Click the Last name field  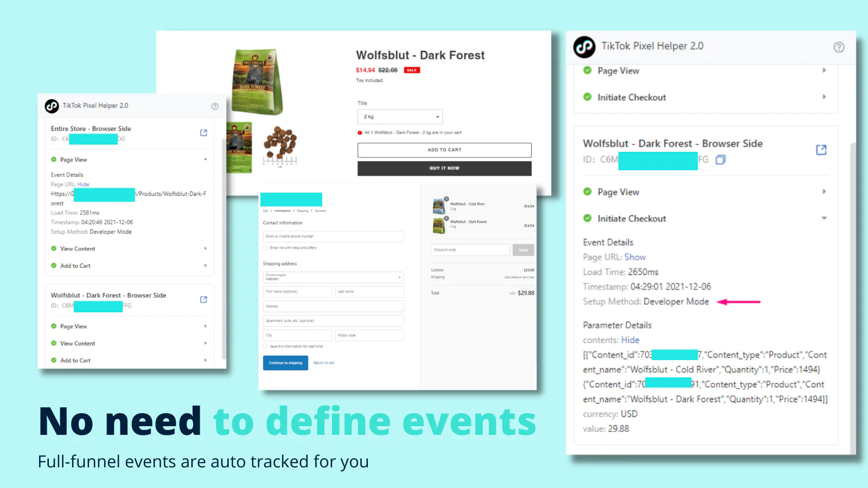[x=369, y=292]
